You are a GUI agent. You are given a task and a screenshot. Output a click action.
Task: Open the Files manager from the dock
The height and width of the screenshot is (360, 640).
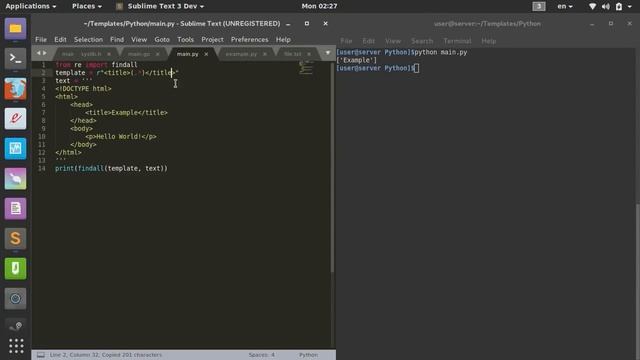[16, 29]
